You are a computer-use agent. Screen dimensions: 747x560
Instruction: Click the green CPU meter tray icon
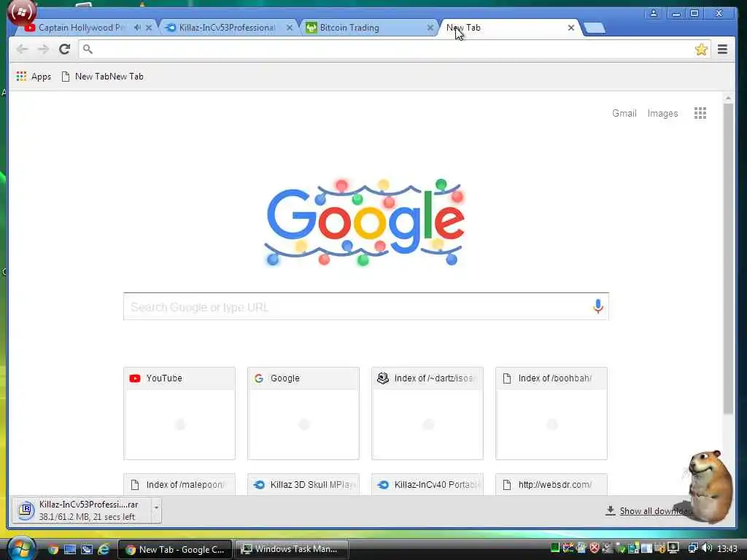point(554,548)
